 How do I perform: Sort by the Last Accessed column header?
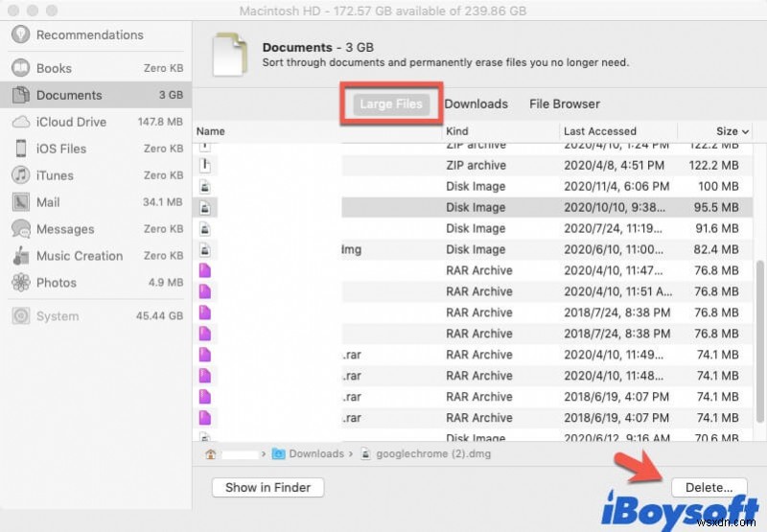[600, 131]
